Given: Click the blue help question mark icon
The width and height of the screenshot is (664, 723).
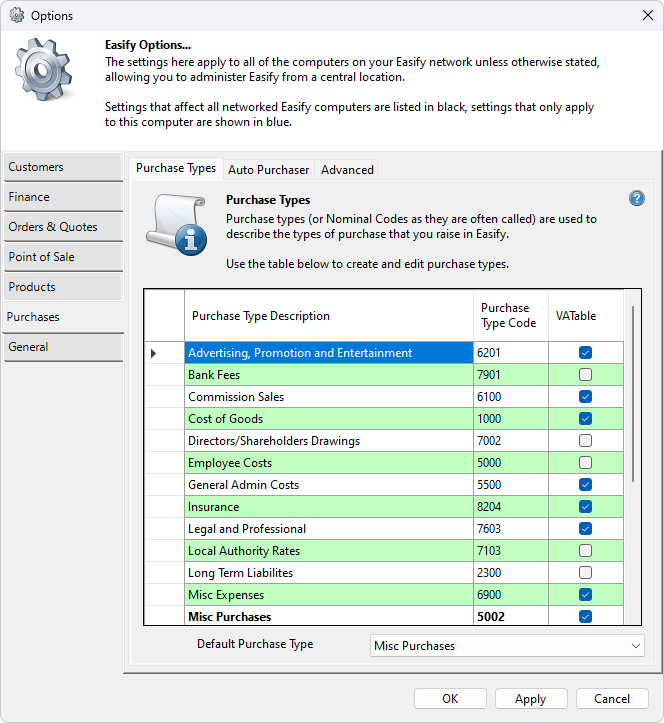Looking at the screenshot, I should 637,198.
